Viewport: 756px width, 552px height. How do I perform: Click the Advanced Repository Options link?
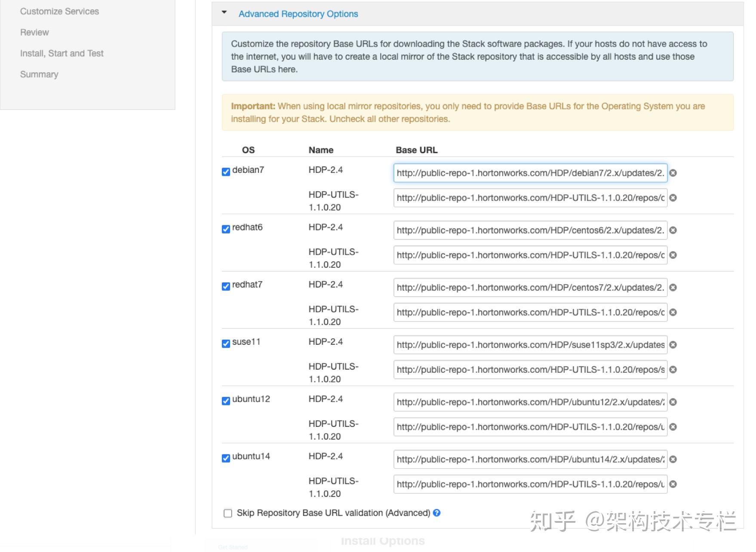coord(298,14)
